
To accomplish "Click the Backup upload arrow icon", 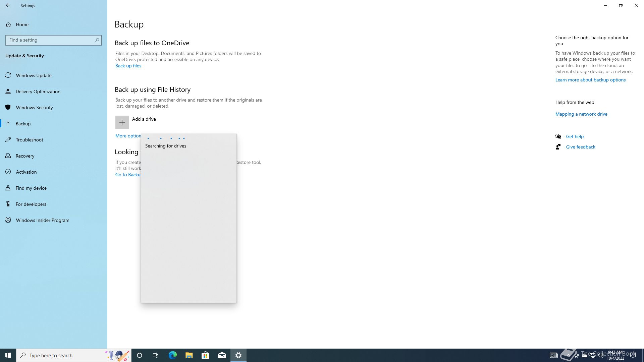I will [8, 124].
